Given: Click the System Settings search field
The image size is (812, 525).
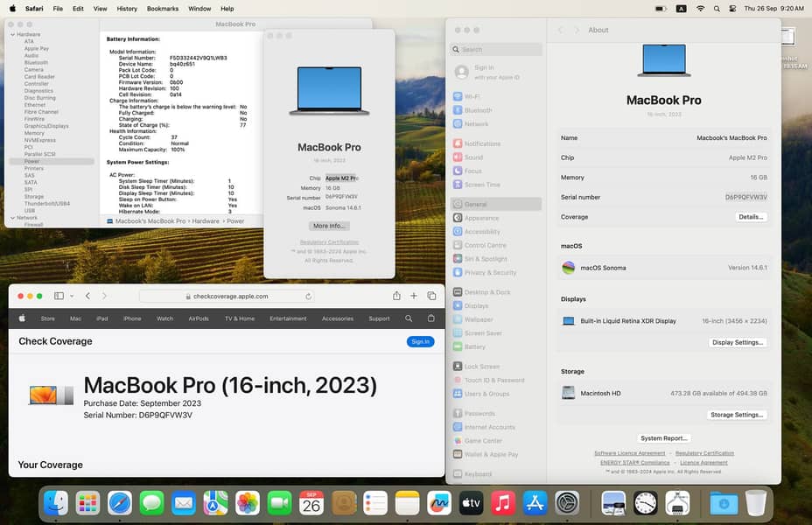Looking at the screenshot, I should click(496, 50).
